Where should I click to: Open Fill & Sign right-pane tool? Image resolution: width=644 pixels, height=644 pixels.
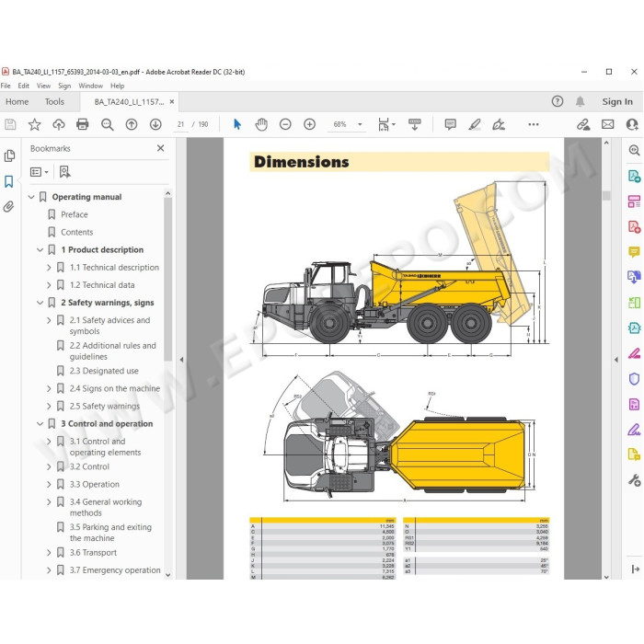(x=634, y=430)
